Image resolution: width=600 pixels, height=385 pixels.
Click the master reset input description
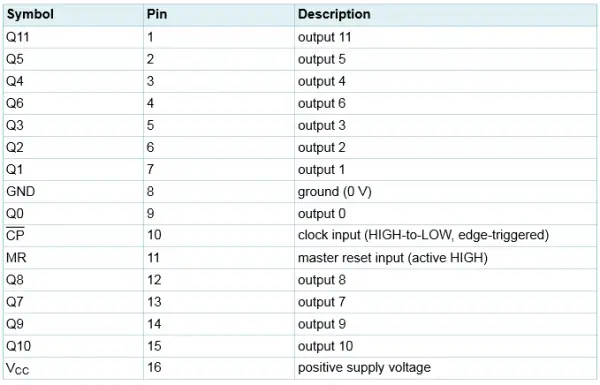click(x=393, y=258)
